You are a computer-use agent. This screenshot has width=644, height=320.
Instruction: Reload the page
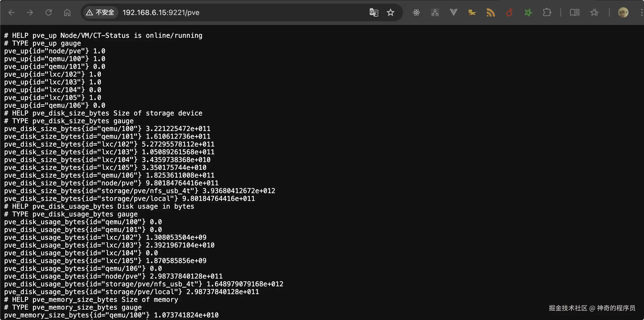coord(49,12)
